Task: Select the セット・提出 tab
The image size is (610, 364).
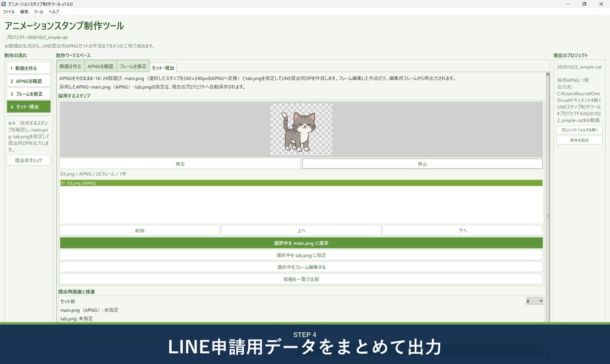Action: click(163, 68)
